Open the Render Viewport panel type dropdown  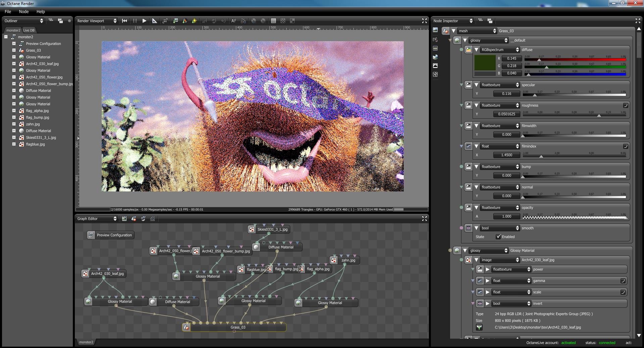[x=97, y=21]
